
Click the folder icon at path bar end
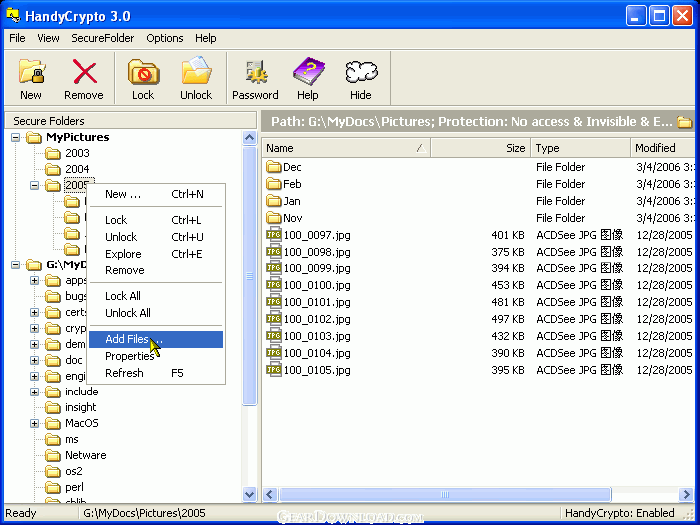tap(684, 122)
